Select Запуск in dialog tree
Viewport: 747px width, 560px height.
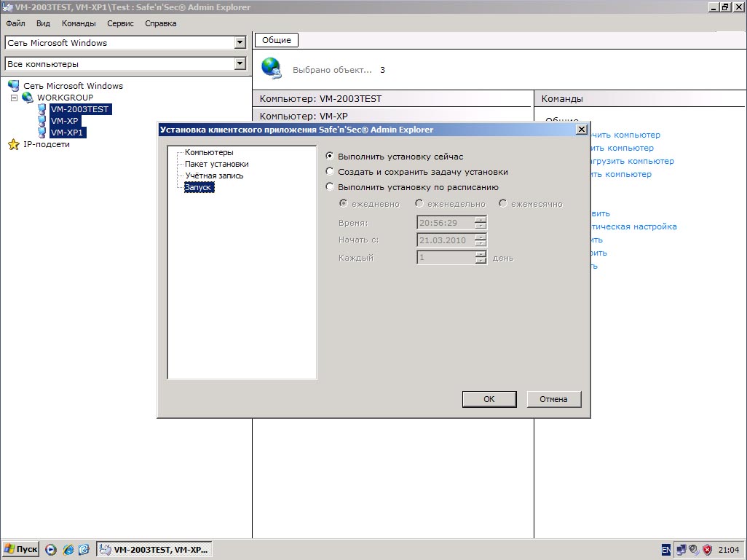coord(199,187)
